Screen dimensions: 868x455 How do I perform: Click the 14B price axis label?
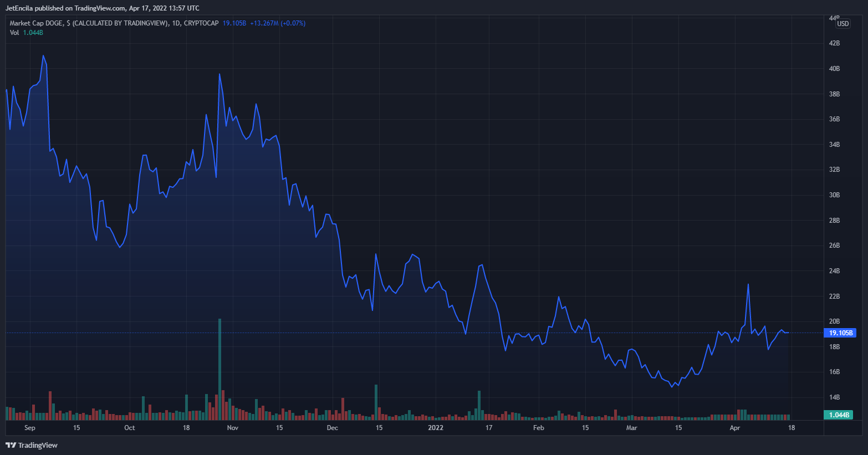point(834,397)
